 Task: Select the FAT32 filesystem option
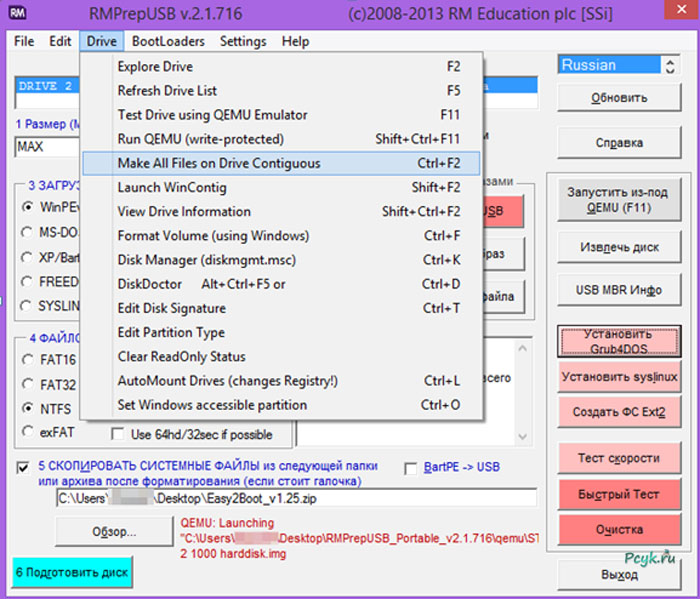28,384
